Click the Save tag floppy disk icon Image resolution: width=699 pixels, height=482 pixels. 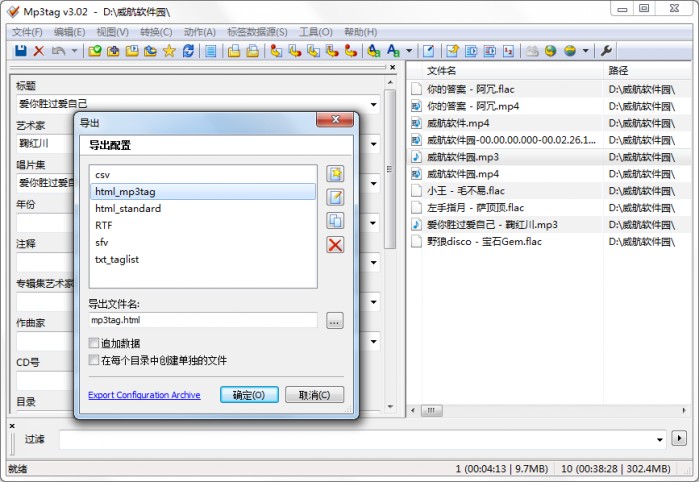coord(21,51)
